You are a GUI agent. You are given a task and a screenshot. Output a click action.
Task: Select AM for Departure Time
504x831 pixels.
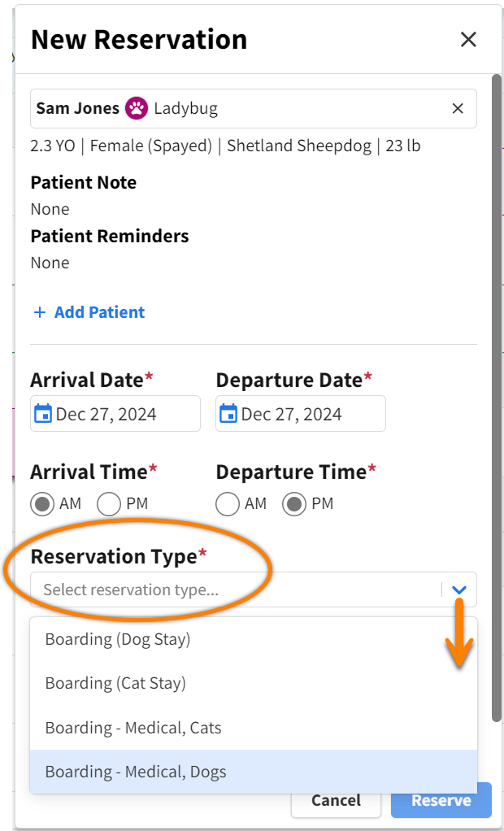point(228,503)
